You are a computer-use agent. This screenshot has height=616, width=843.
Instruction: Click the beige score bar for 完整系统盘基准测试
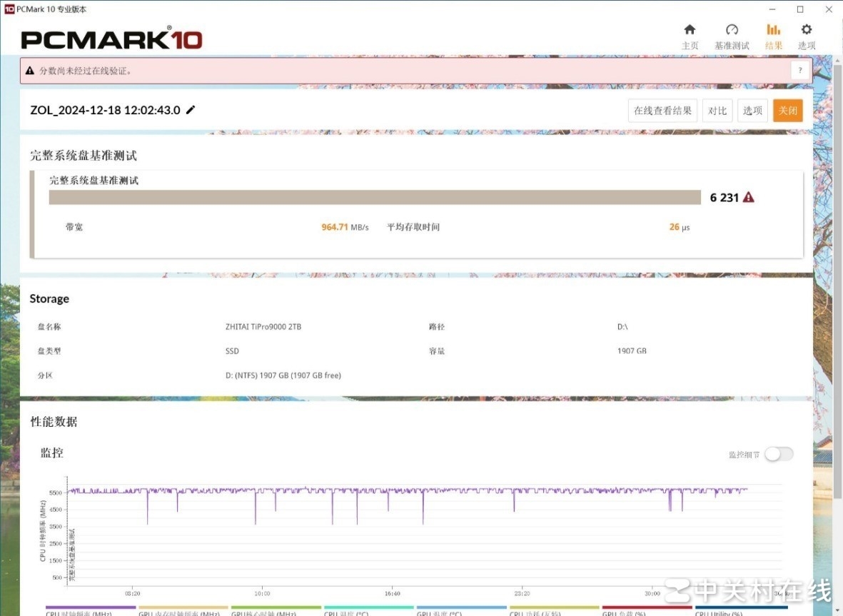(375, 197)
